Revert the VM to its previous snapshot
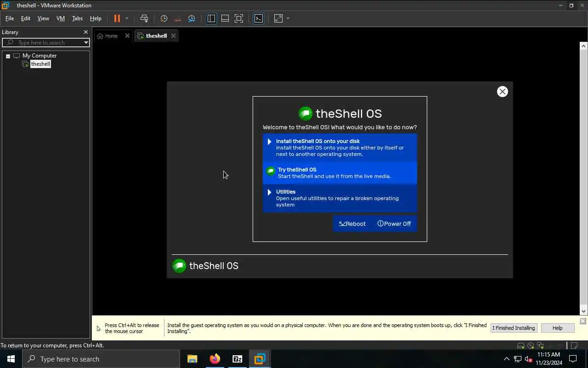Image resolution: width=588 pixels, height=368 pixels. (x=178, y=18)
